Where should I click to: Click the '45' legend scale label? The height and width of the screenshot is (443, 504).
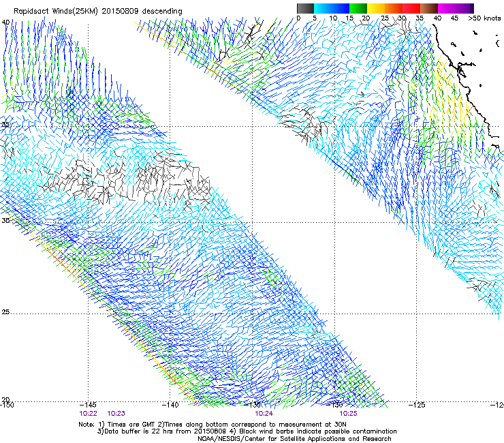click(454, 18)
